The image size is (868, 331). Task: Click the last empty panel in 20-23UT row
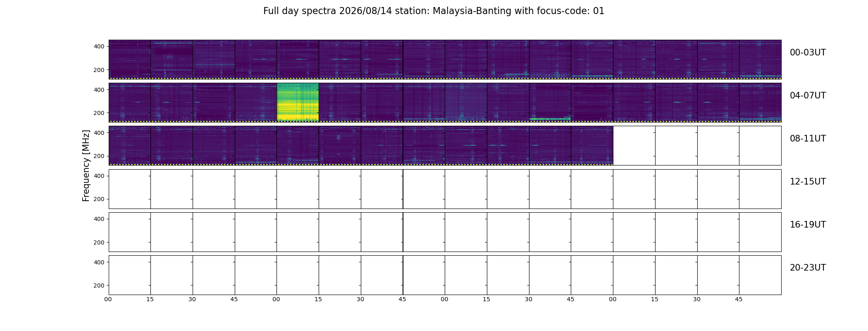pyautogui.click(x=760, y=275)
